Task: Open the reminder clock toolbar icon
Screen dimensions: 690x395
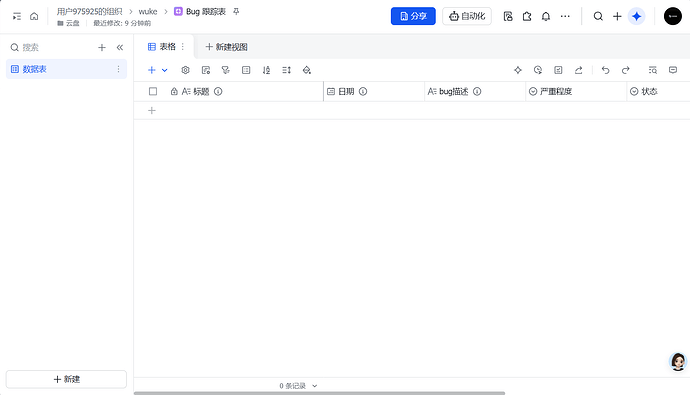Action: [538, 70]
